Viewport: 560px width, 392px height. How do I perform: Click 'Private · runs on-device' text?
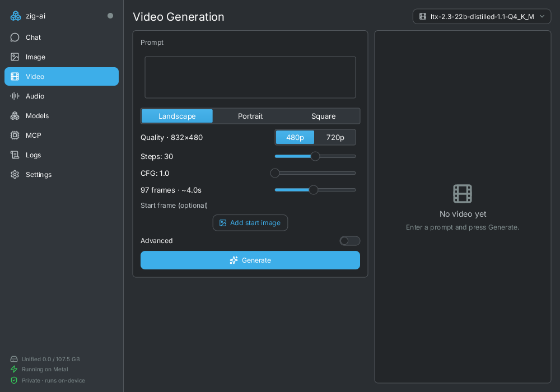tap(53, 381)
